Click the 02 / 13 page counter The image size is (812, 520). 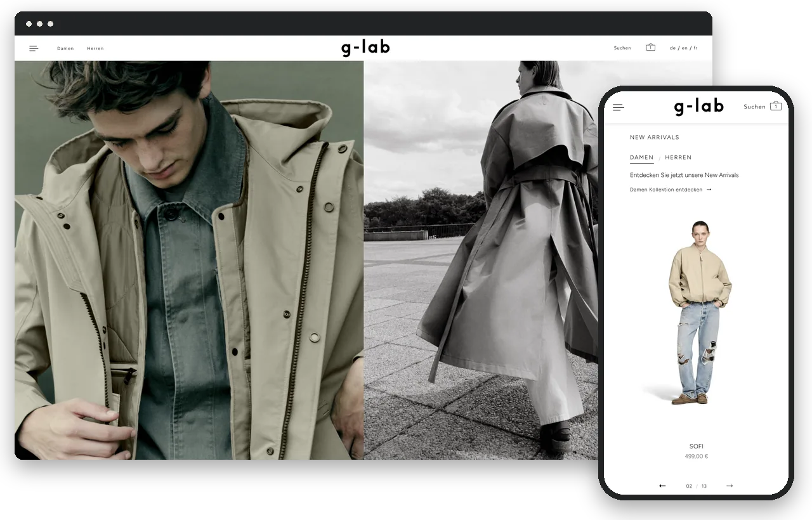pyautogui.click(x=696, y=486)
